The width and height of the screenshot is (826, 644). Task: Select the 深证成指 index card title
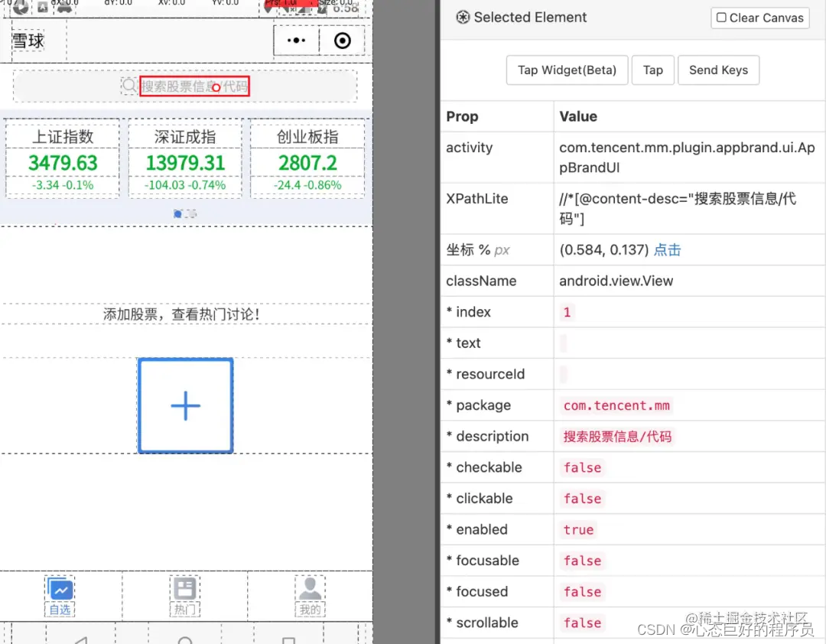pos(185,136)
